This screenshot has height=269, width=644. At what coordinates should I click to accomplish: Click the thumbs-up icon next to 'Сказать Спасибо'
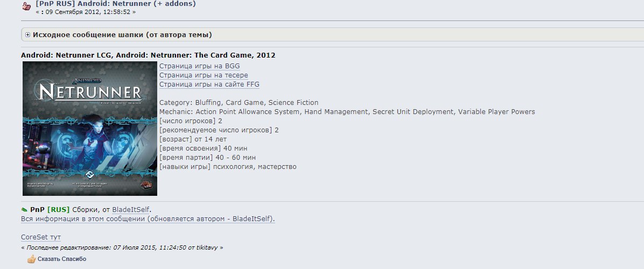pyautogui.click(x=32, y=259)
